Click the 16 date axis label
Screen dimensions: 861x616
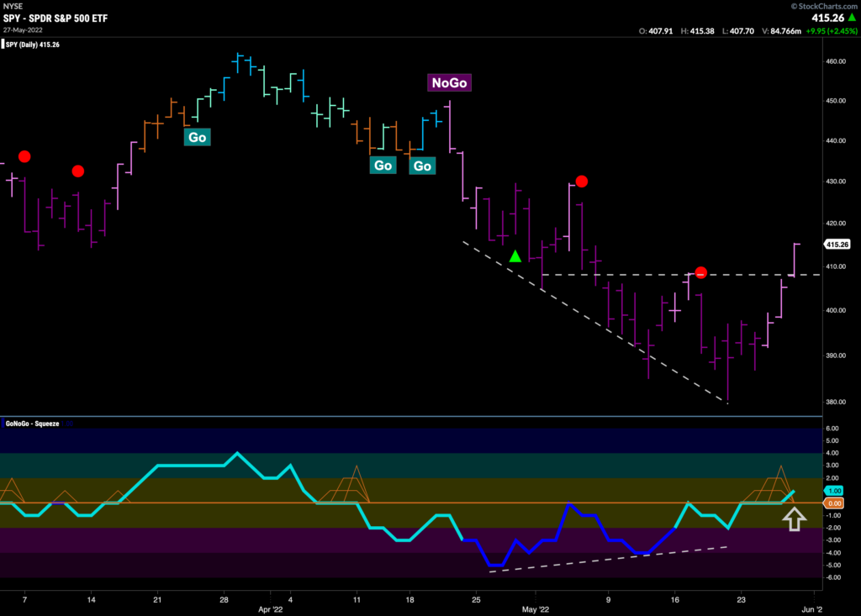point(675,599)
